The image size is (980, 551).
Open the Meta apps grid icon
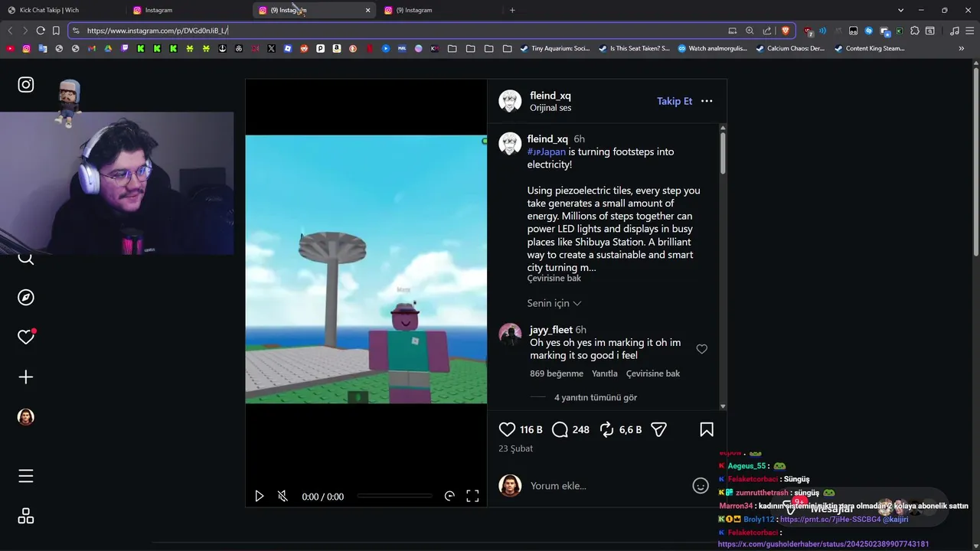coord(26,517)
